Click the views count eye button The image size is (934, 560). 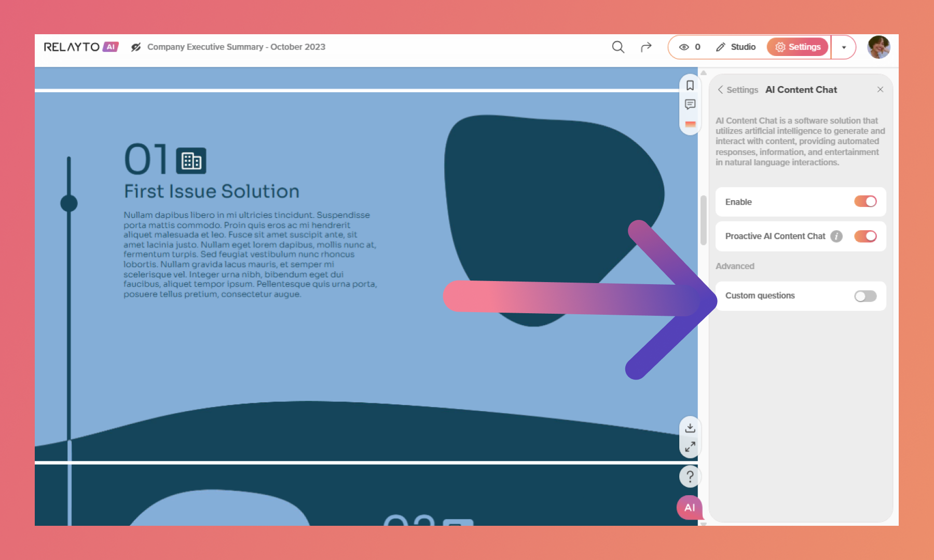click(x=690, y=47)
